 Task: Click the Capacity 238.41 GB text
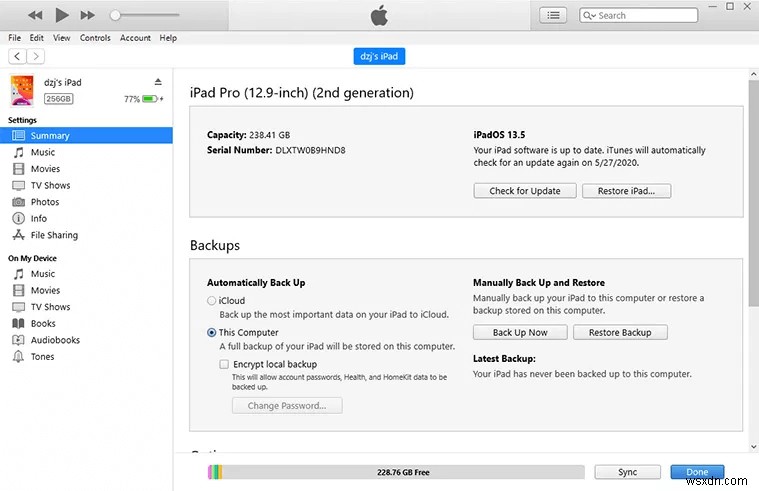(x=248, y=135)
